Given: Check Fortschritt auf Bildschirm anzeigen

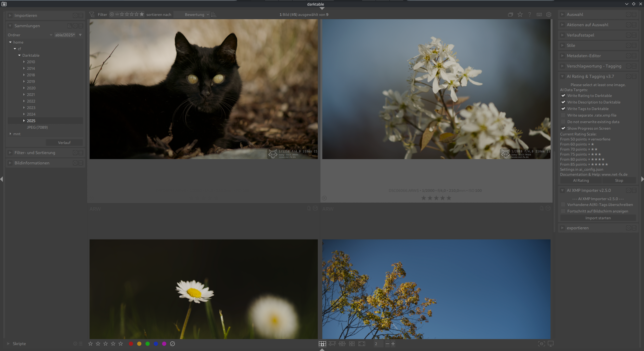Looking at the screenshot, I should pyautogui.click(x=563, y=211).
